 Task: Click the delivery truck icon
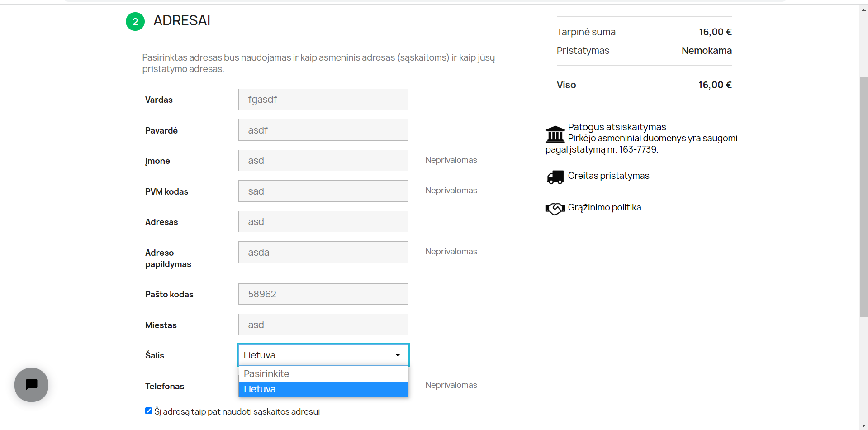[x=555, y=177]
